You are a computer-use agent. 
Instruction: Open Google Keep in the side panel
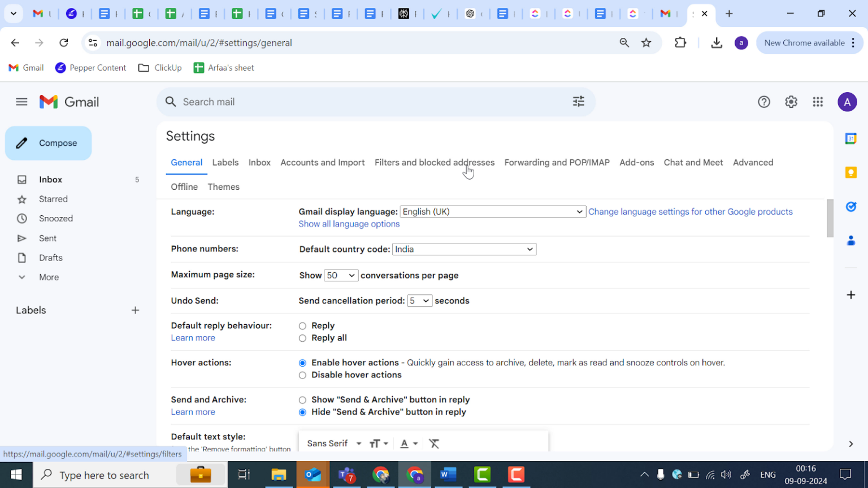[850, 172]
